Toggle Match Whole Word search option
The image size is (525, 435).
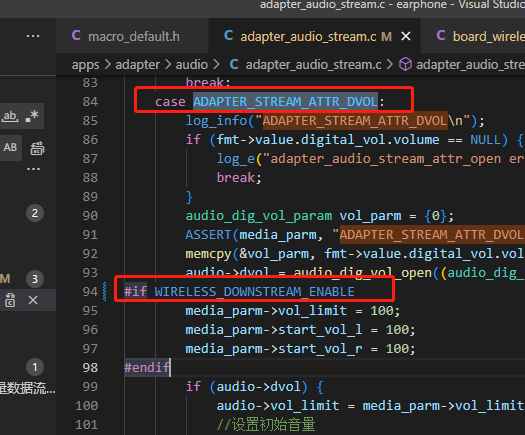click(10, 116)
